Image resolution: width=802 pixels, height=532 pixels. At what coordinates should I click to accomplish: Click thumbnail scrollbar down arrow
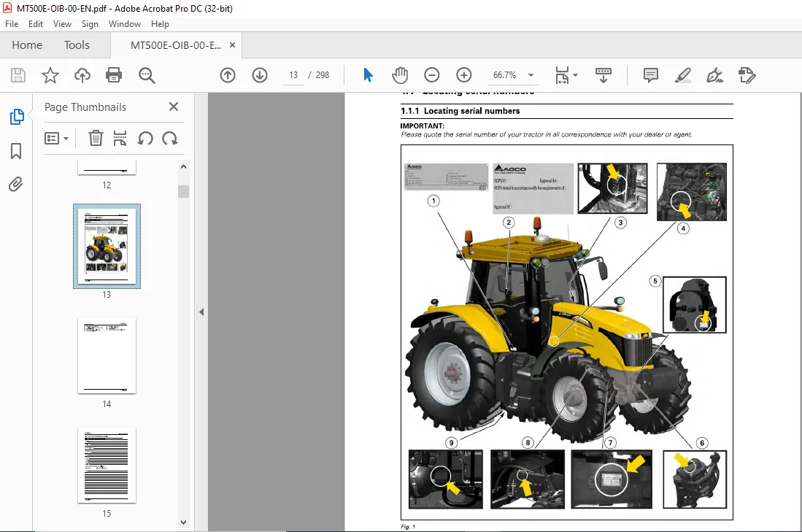(x=184, y=523)
